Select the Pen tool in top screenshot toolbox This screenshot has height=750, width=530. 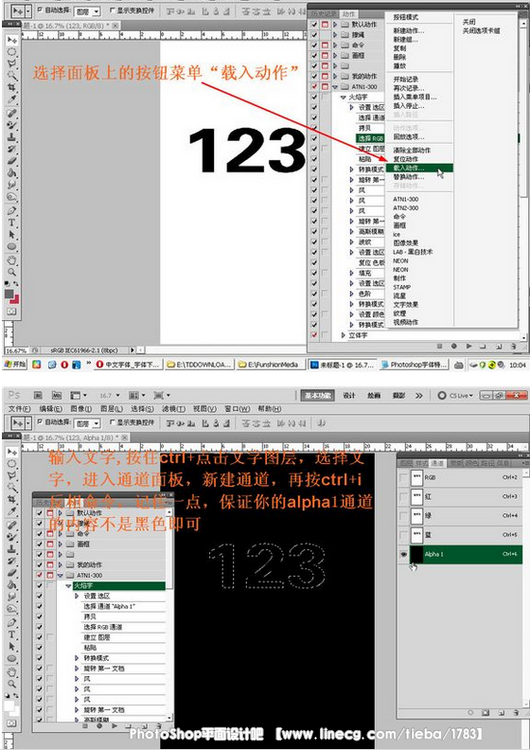[x=11, y=210]
